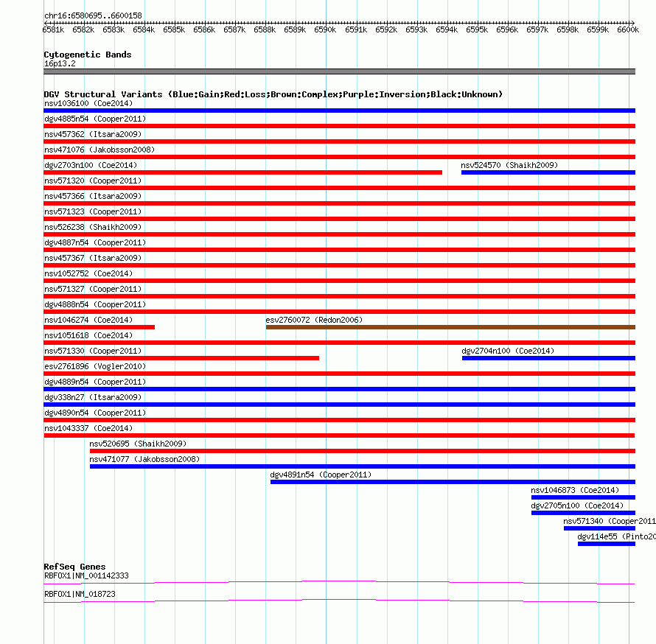This screenshot has height=644, width=656.
Task: Click label dgv338n27 (Itsara2009)
Action: pos(93,397)
